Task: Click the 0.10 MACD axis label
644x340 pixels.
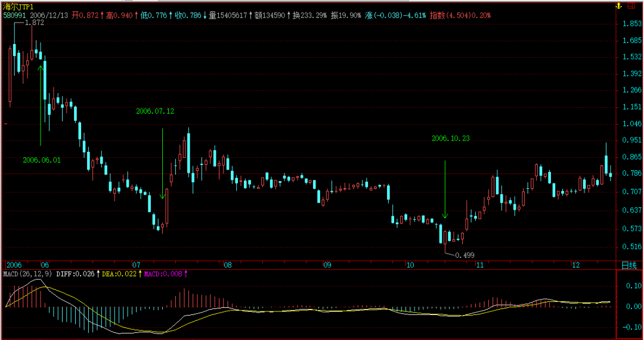Action: click(634, 285)
